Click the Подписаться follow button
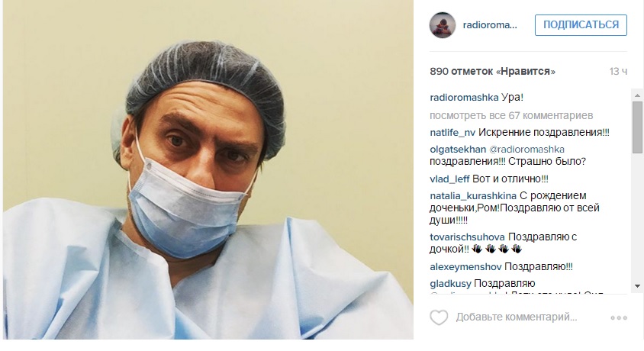Image resolution: width=644 pixels, height=351 pixels. (581, 25)
